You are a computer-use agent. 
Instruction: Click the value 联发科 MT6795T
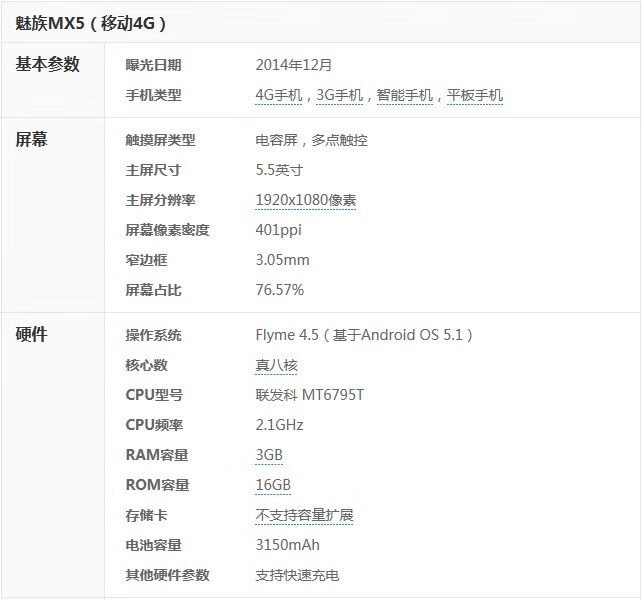point(310,395)
